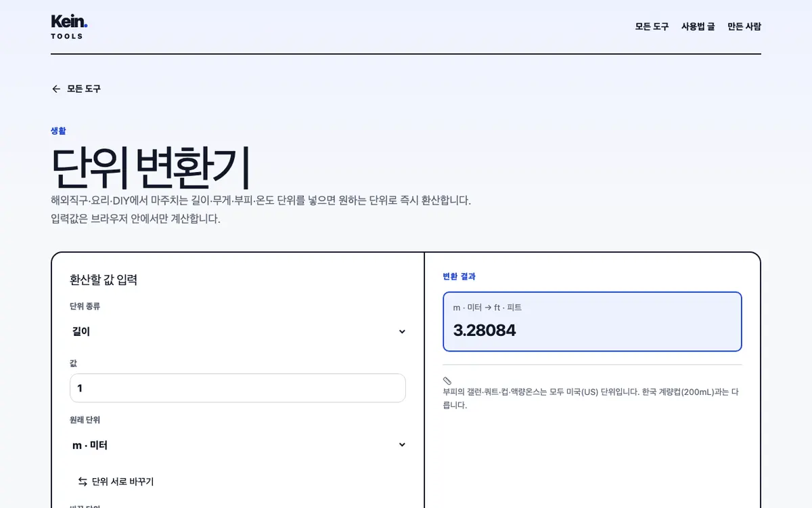Click the 환산할 값 입력 heading
The width and height of the screenshot is (812, 508).
[x=104, y=280]
